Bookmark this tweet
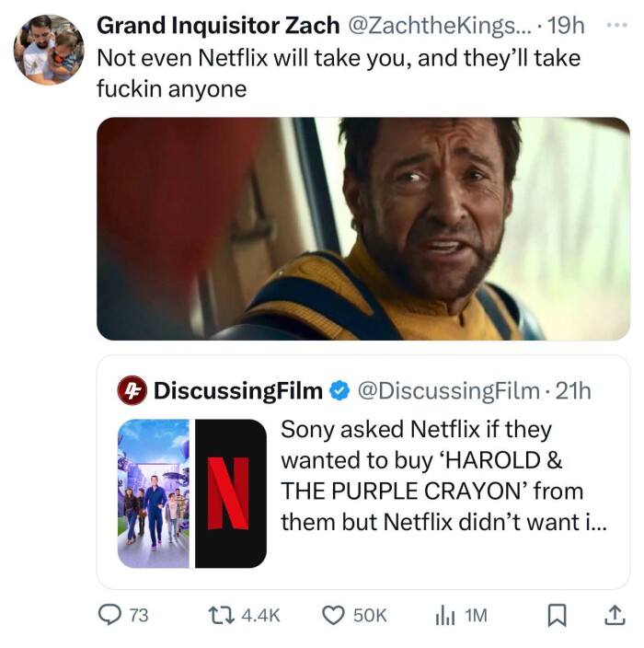 [x=556, y=616]
